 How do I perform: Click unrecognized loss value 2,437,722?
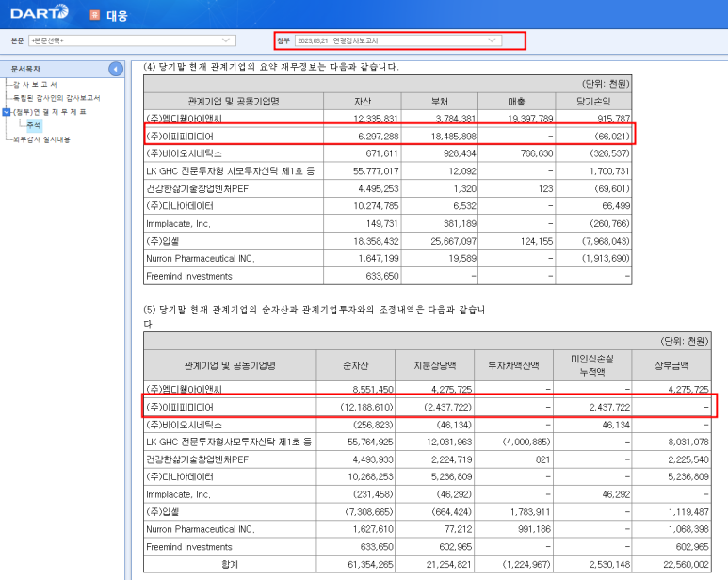click(609, 408)
